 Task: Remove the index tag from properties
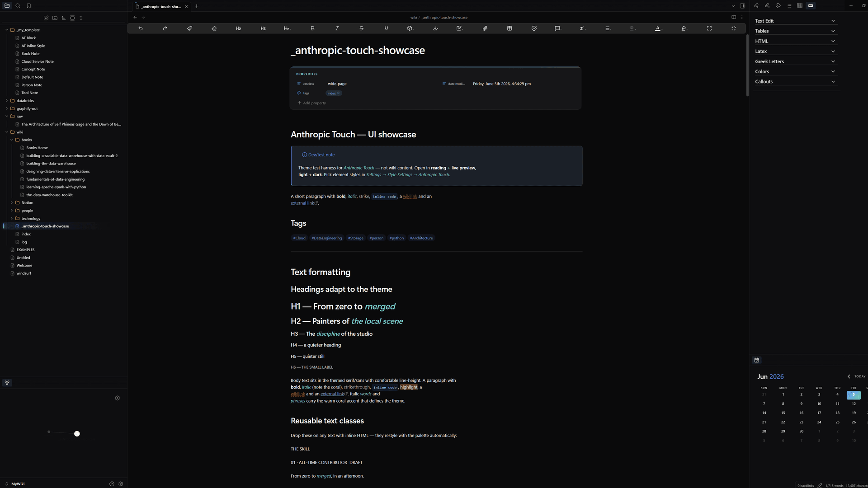338,93
